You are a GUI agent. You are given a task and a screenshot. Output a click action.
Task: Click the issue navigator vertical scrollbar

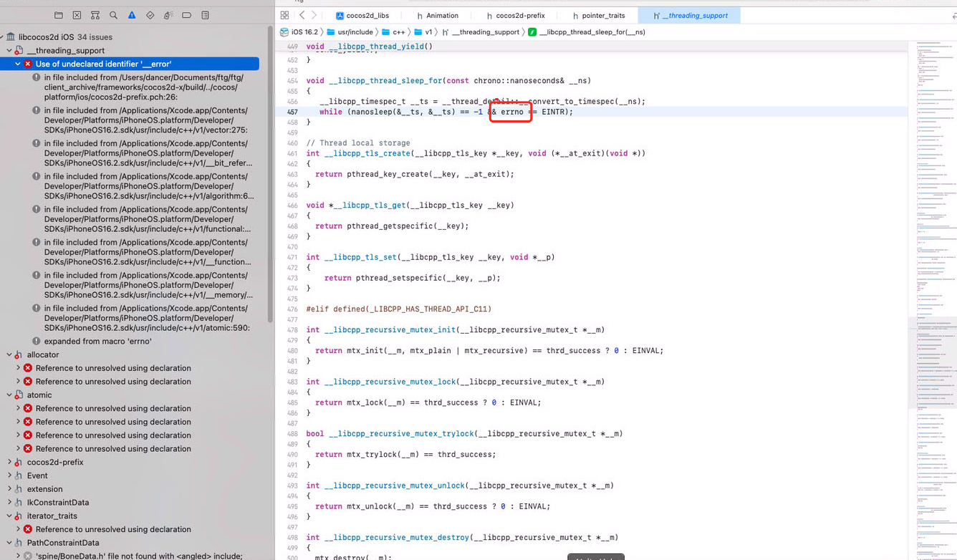tap(270, 175)
